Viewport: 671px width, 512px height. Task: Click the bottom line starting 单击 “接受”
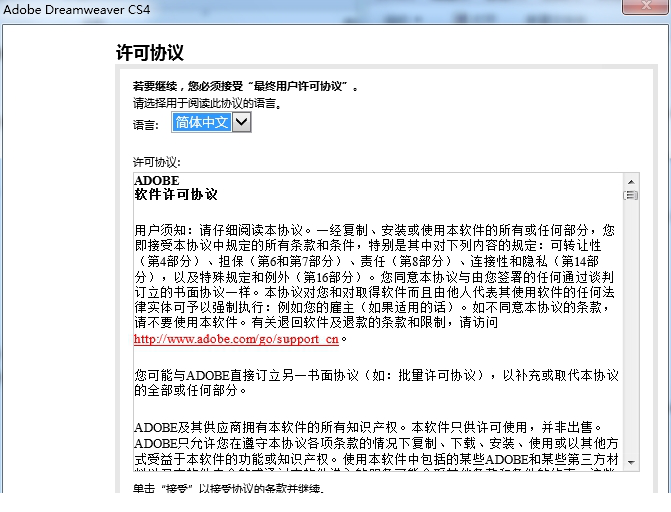tap(229, 488)
